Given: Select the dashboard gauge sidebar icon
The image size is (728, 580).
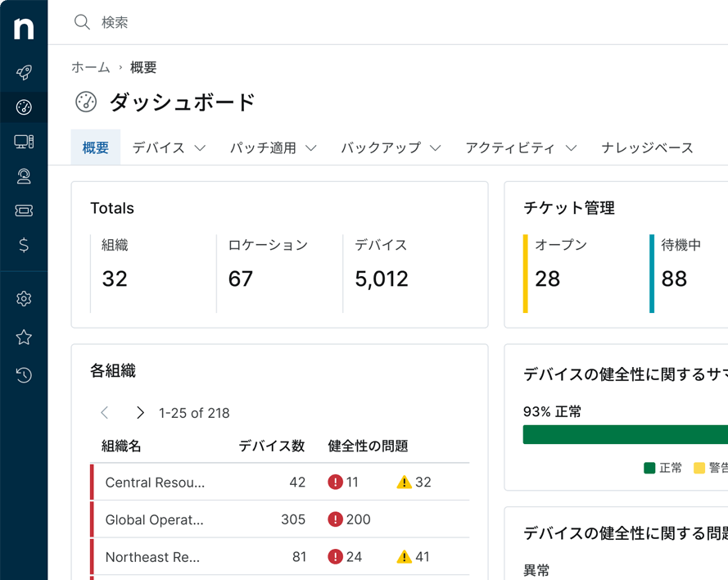Looking at the screenshot, I should pyautogui.click(x=24, y=107).
